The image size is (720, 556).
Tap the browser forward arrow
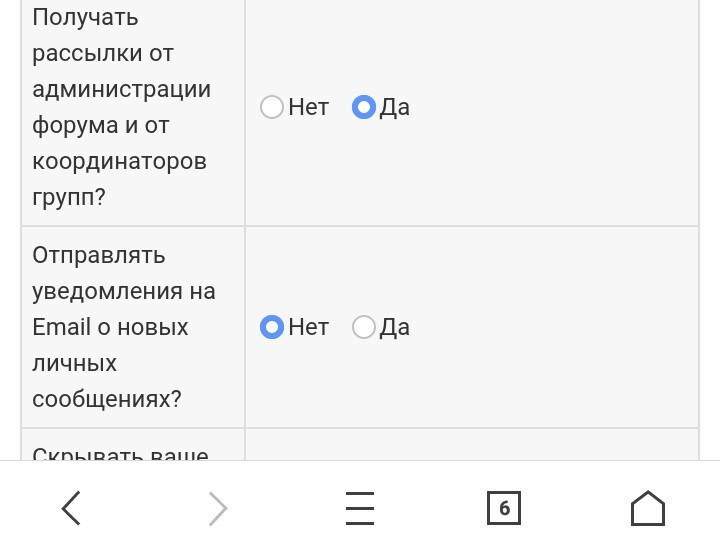pos(217,508)
